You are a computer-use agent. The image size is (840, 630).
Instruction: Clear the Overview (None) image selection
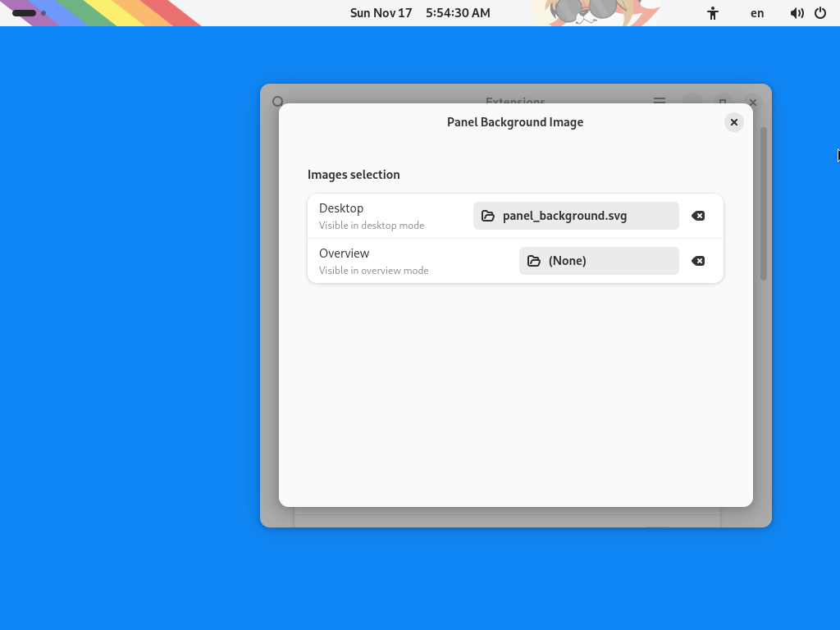698,261
